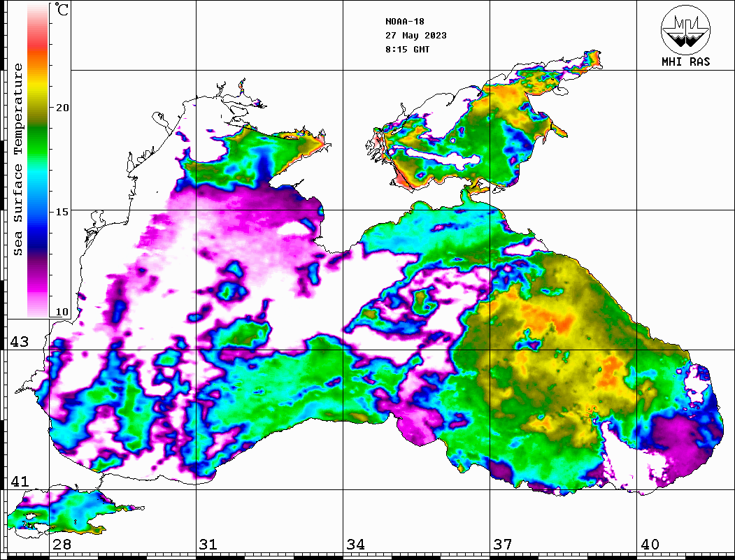Click the temperature color scale bar
This screenshot has width=735, height=560.
(x=38, y=161)
